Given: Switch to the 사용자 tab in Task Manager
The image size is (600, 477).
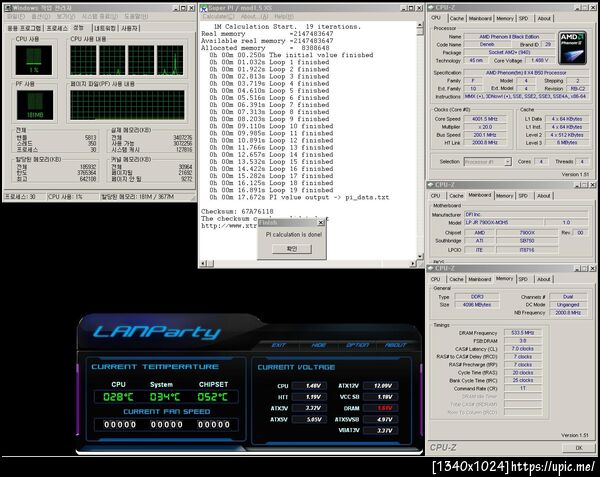Looking at the screenshot, I should [130, 28].
